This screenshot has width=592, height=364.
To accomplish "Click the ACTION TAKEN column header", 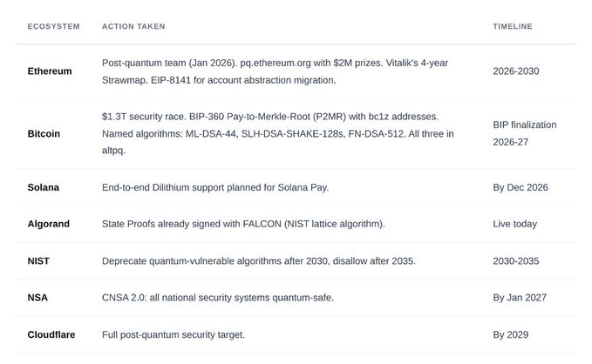I will (x=133, y=26).
